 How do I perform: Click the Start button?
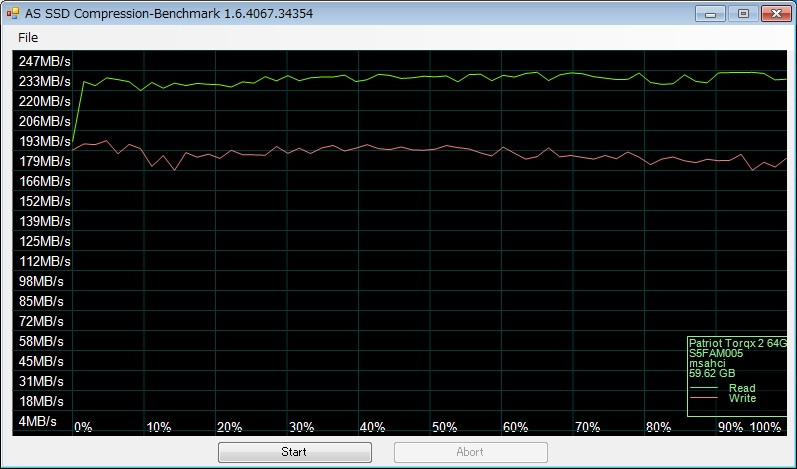pyautogui.click(x=295, y=452)
